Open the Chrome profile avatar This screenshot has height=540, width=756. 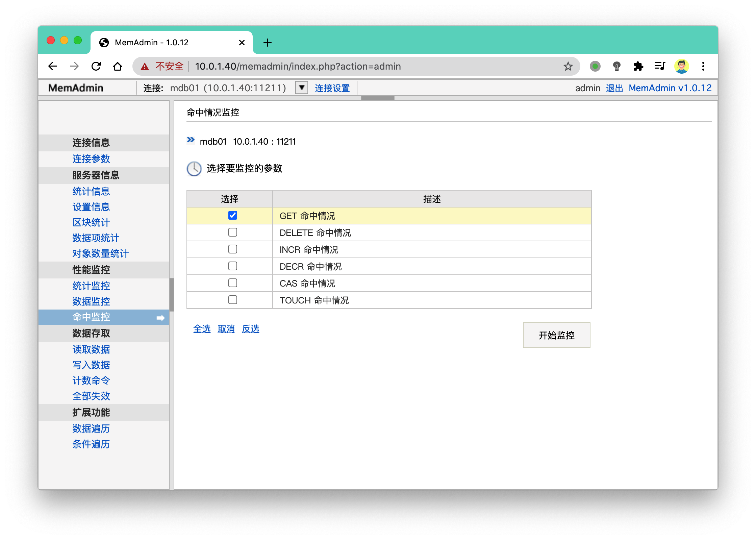(682, 66)
